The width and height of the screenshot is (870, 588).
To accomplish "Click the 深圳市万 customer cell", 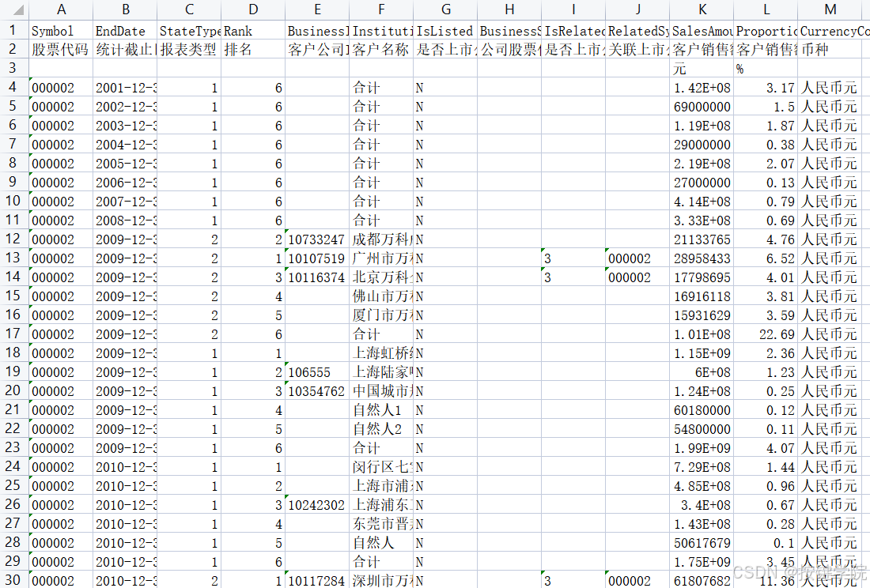I will click(x=381, y=580).
